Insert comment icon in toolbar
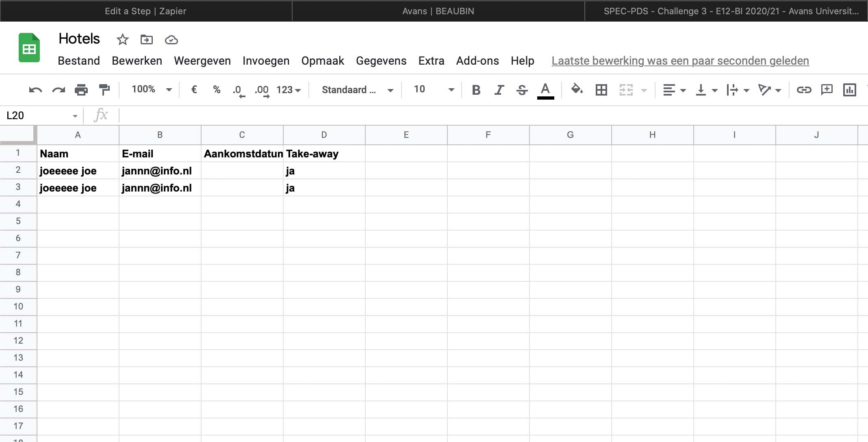The height and width of the screenshot is (442, 868). (x=827, y=90)
